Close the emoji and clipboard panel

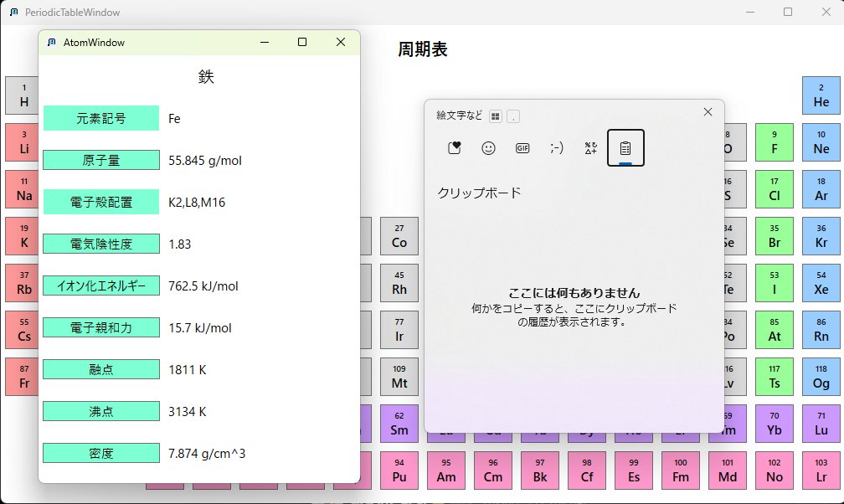pyautogui.click(x=708, y=111)
